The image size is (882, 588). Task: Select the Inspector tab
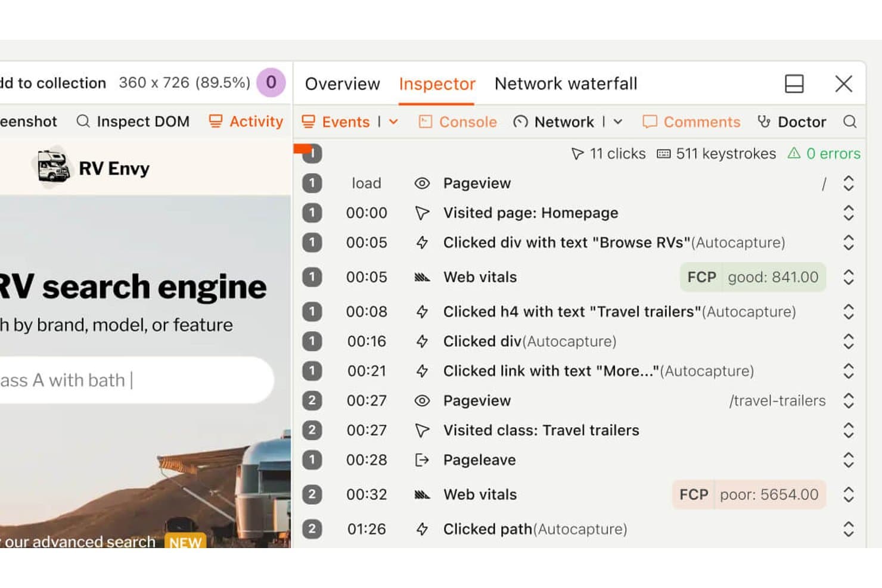tap(437, 84)
